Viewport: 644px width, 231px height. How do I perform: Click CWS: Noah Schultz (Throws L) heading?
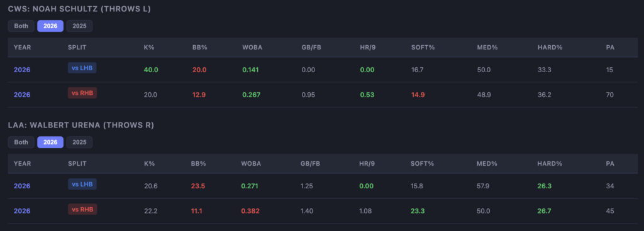80,9
